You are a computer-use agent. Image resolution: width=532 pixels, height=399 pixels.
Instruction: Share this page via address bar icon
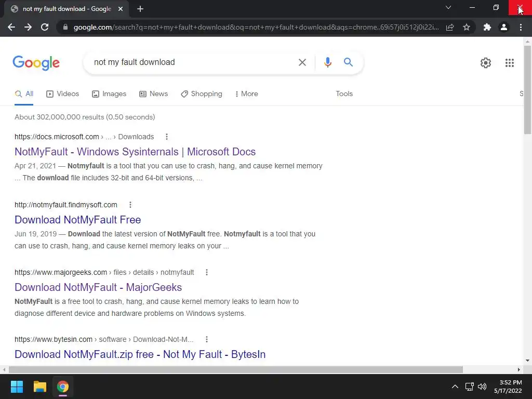pos(450,27)
